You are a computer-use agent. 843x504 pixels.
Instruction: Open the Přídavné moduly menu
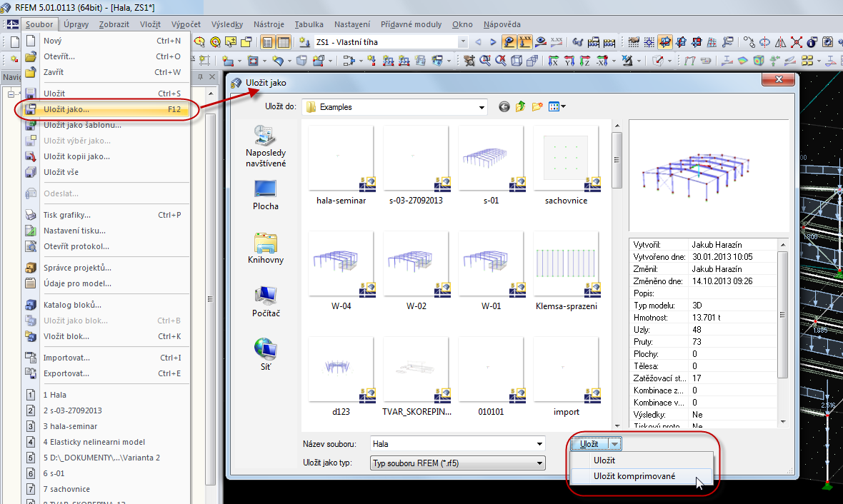pyautogui.click(x=411, y=24)
